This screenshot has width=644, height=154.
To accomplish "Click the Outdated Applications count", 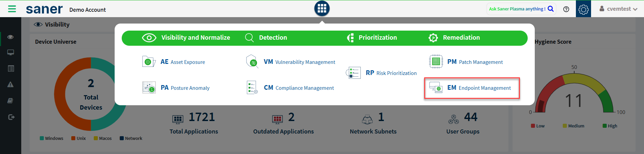I will coord(291,117).
